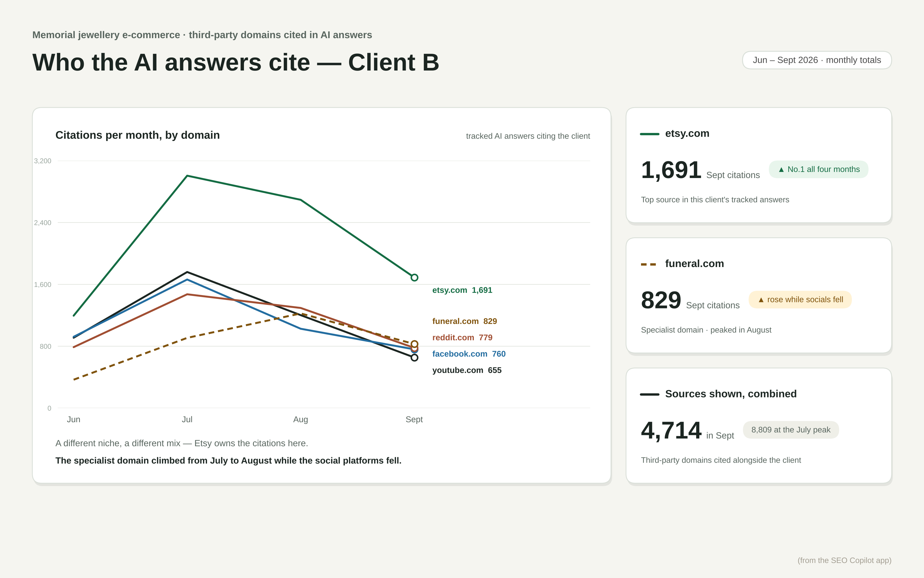This screenshot has width=924, height=578.
Task: Click 'tracked AI answers citing the client' note
Action: pos(528,136)
